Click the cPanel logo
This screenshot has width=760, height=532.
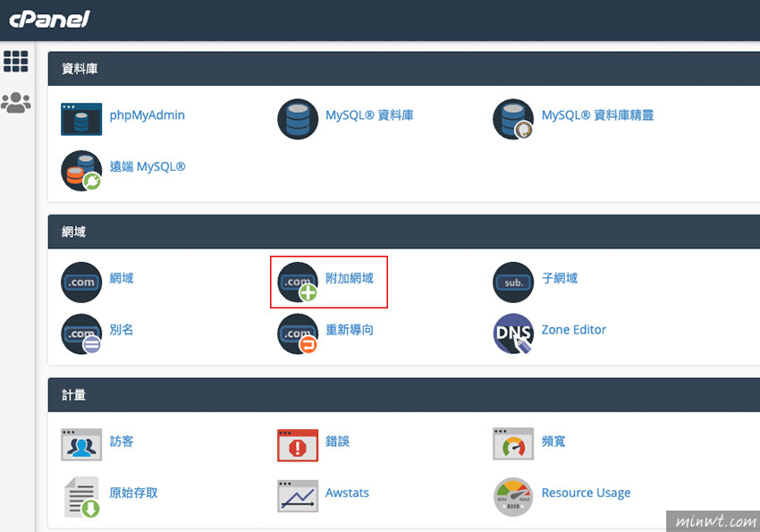pyautogui.click(x=49, y=20)
